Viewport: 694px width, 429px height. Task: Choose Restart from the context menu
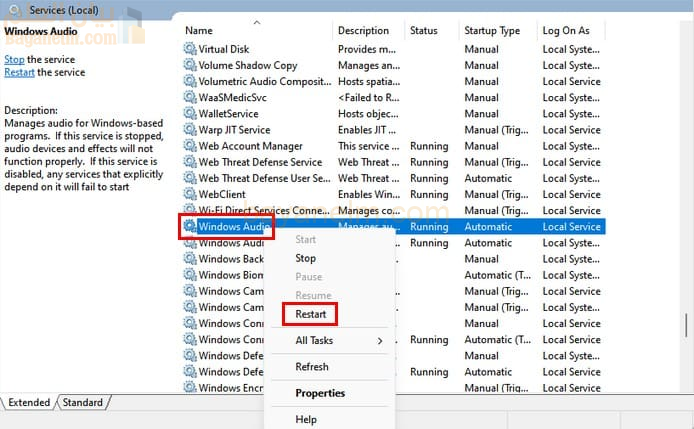[x=310, y=314]
